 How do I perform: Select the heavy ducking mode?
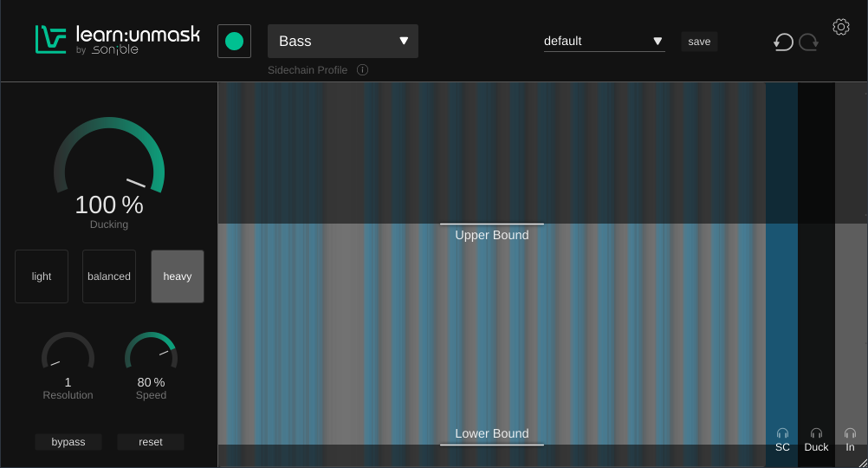tap(178, 276)
